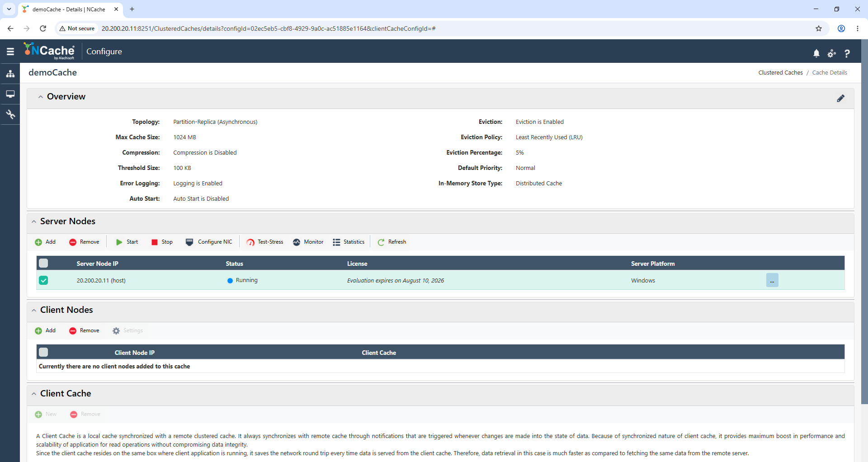Click Cache Details breadcrumb
This screenshot has width=868, height=462.
coord(830,72)
